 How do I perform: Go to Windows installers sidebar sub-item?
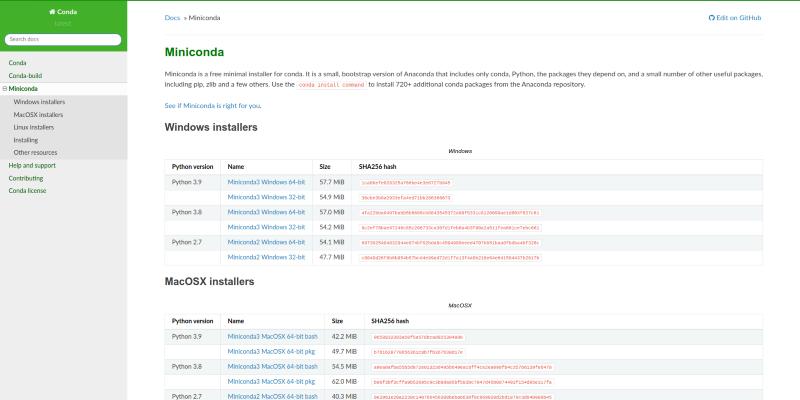(x=39, y=102)
